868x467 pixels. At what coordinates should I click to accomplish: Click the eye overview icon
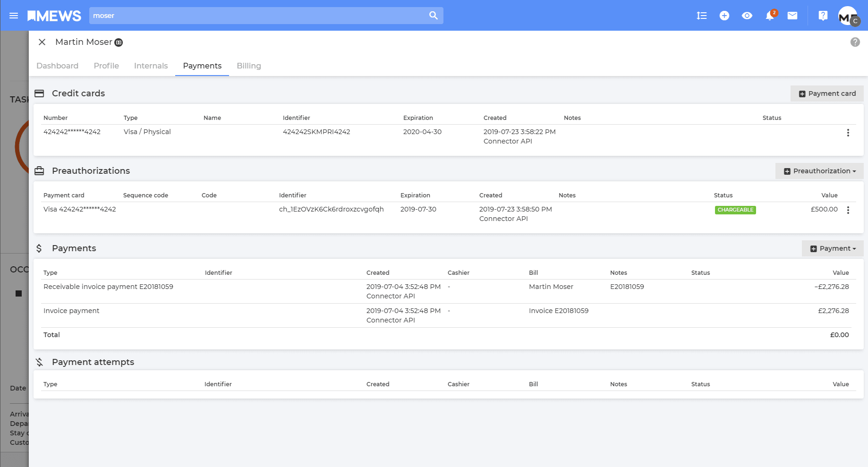pyautogui.click(x=747, y=16)
